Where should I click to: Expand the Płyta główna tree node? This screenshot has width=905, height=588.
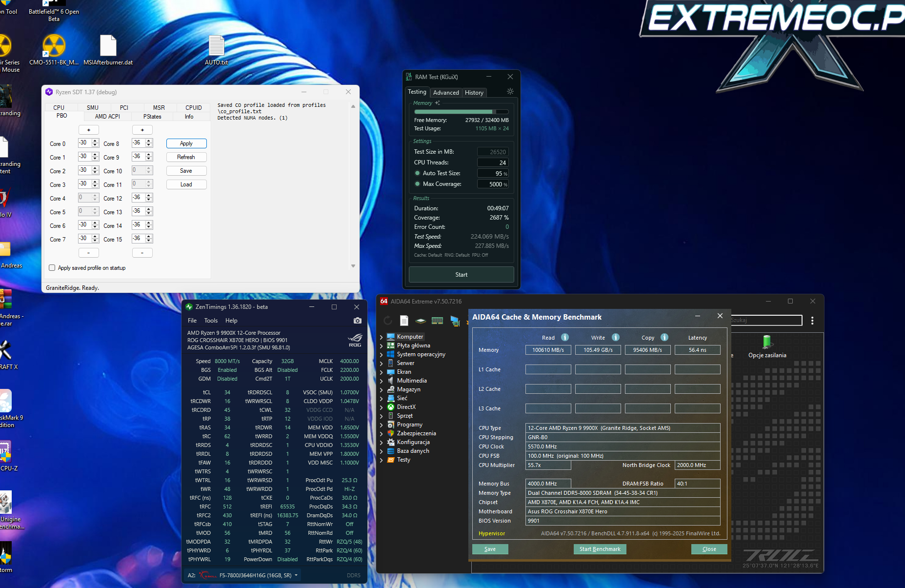click(x=382, y=345)
